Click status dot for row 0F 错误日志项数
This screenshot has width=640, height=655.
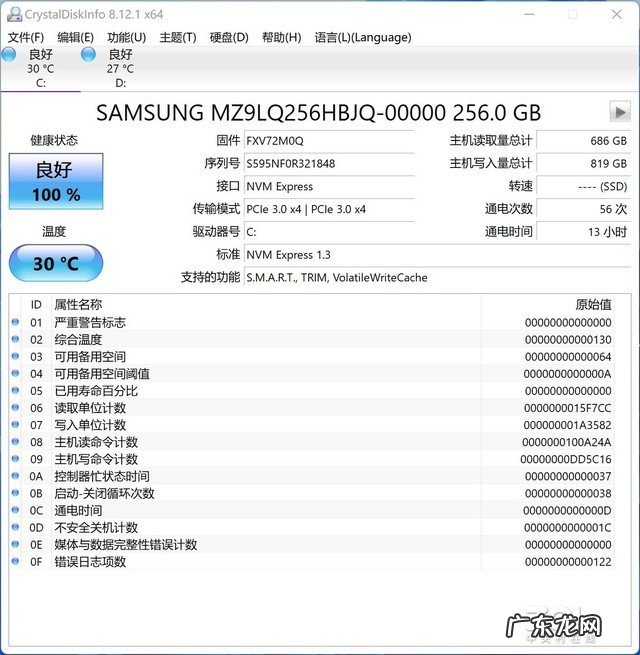(x=15, y=561)
